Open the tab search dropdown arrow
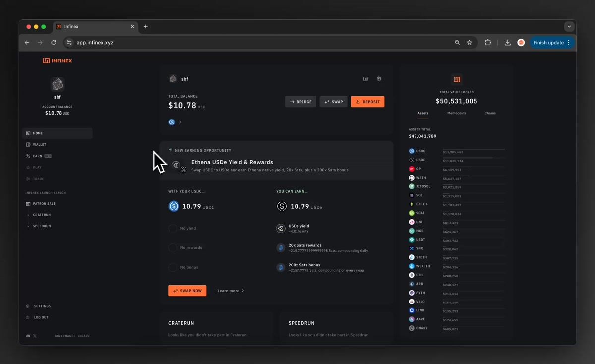This screenshot has height=364, width=595. tap(569, 27)
